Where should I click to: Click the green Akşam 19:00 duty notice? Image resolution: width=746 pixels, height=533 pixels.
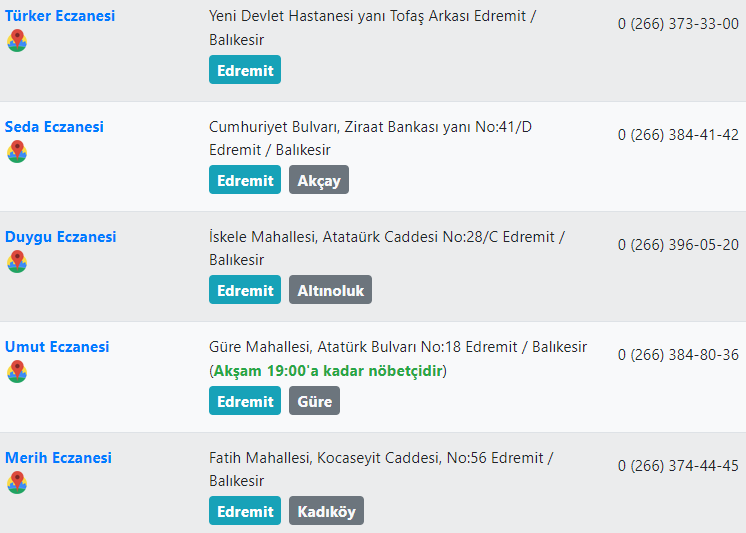tap(328, 371)
